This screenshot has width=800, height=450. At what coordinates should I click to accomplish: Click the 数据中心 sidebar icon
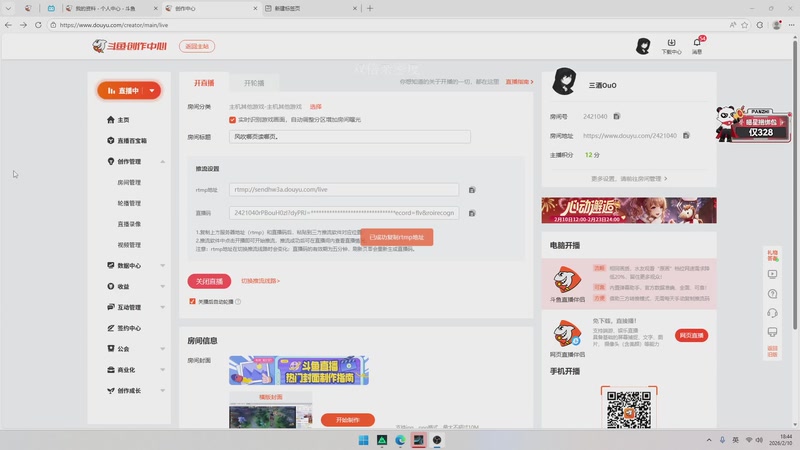[x=111, y=265]
